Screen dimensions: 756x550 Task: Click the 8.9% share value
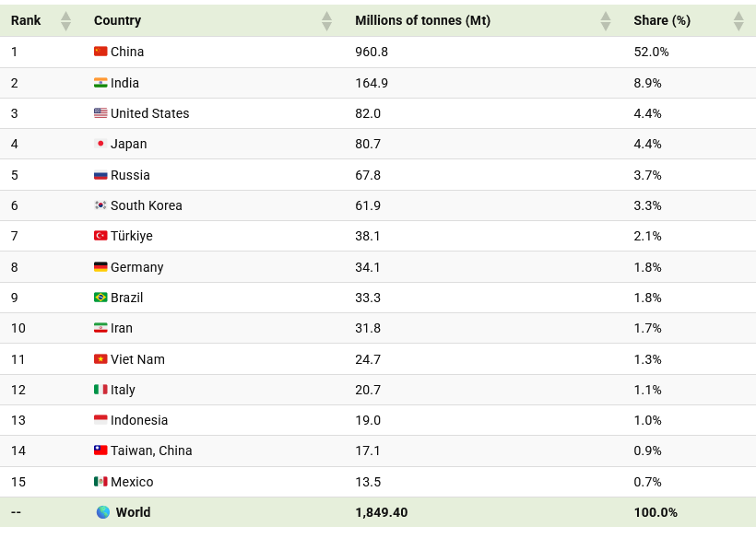click(x=647, y=83)
